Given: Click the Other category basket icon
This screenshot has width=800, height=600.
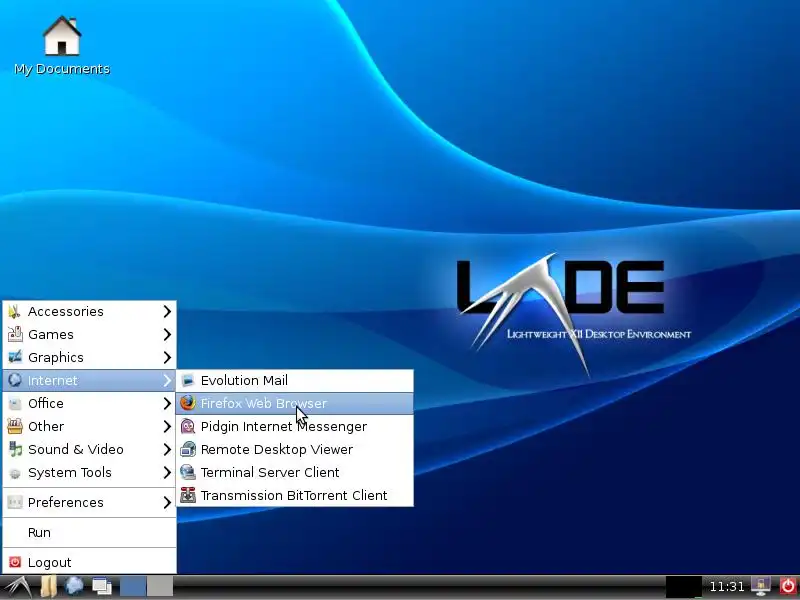Looking at the screenshot, I should pos(15,426).
